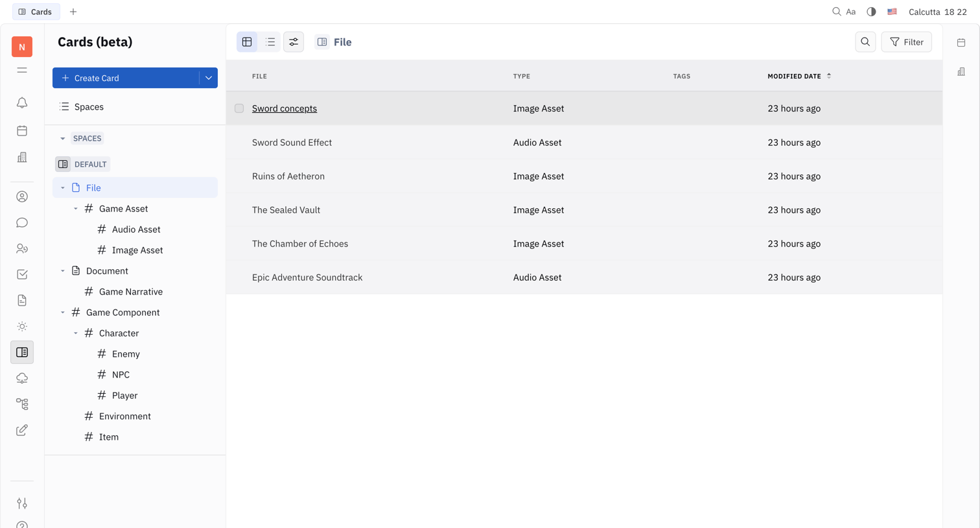
Task: Open the contacts person icon
Action: coord(22,197)
